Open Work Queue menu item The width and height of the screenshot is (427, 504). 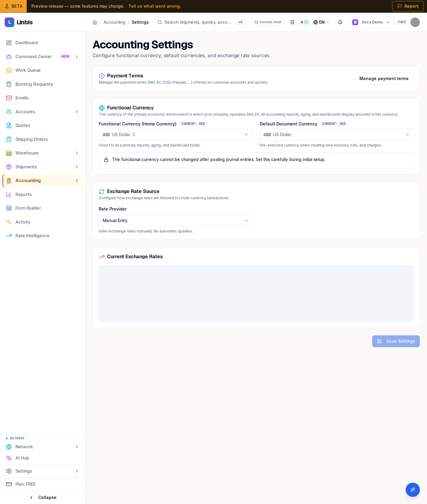pos(43,70)
